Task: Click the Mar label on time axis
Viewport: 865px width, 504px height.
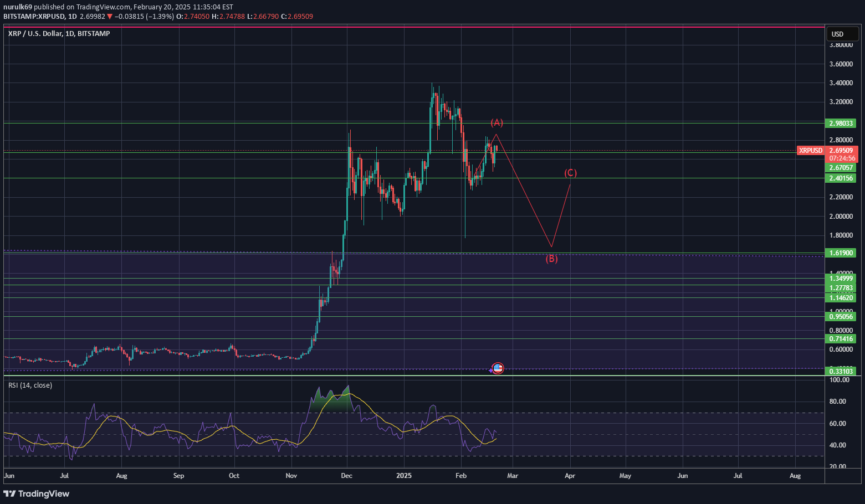Action: [x=513, y=476]
